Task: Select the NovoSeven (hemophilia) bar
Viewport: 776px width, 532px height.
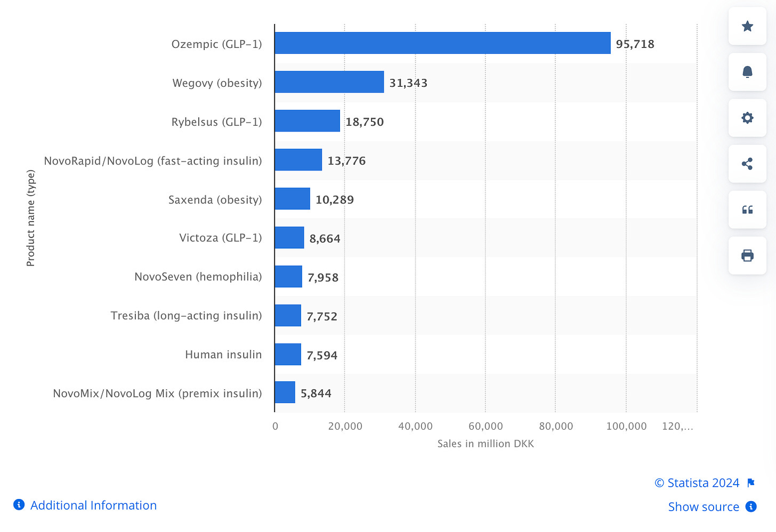Action: (288, 276)
